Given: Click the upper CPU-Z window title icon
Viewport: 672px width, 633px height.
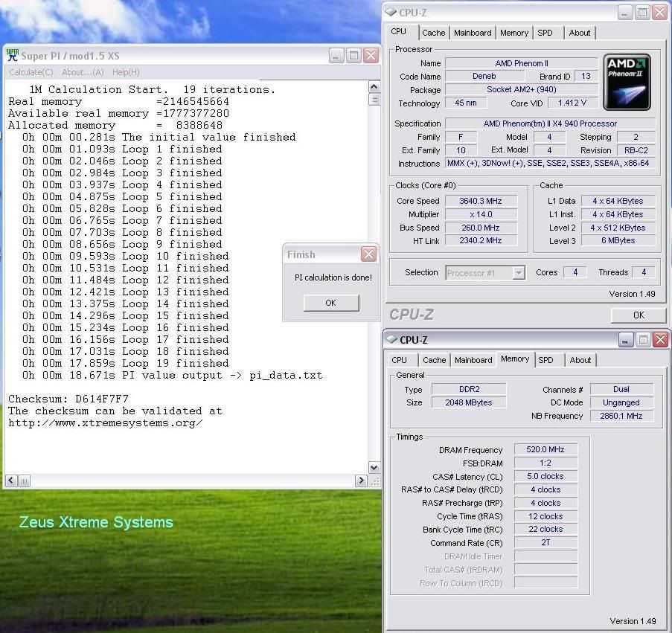Looking at the screenshot, I should pyautogui.click(x=391, y=13).
